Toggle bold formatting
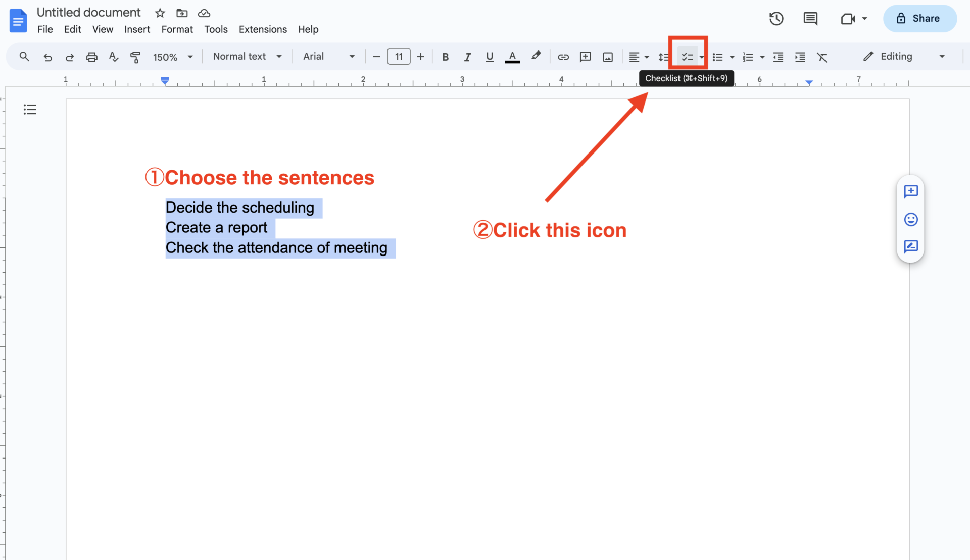The width and height of the screenshot is (970, 560). coord(445,57)
